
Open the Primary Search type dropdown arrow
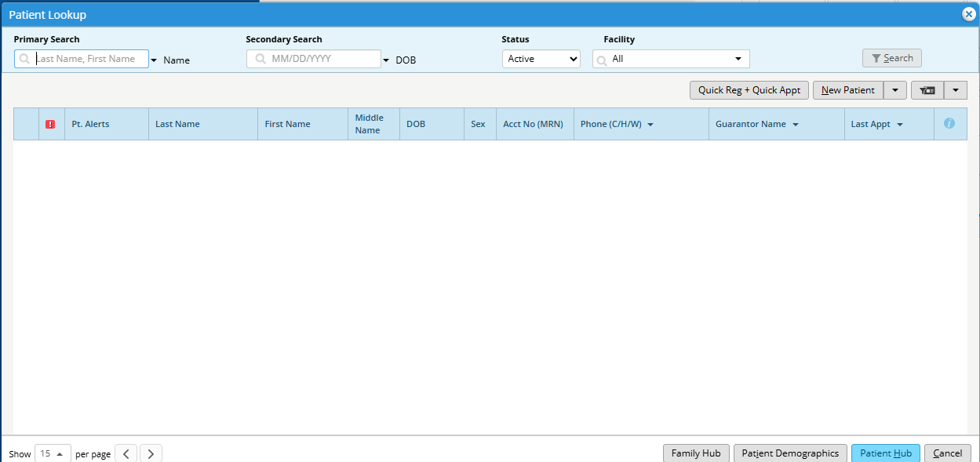[x=154, y=60]
